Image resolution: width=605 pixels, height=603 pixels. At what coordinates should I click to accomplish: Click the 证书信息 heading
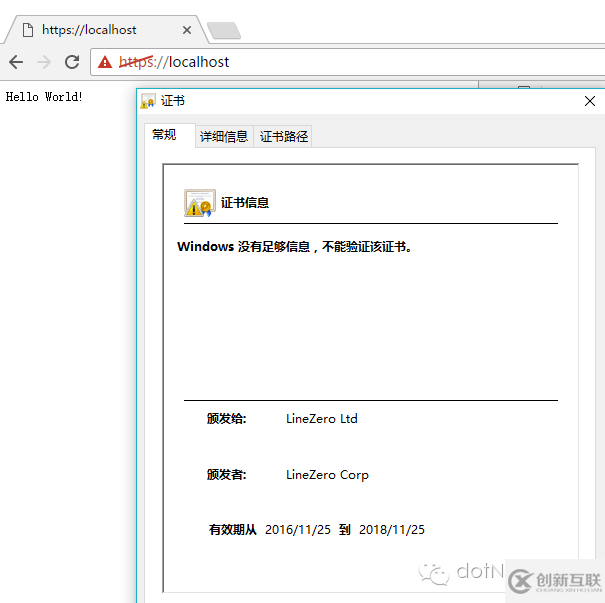(x=245, y=203)
